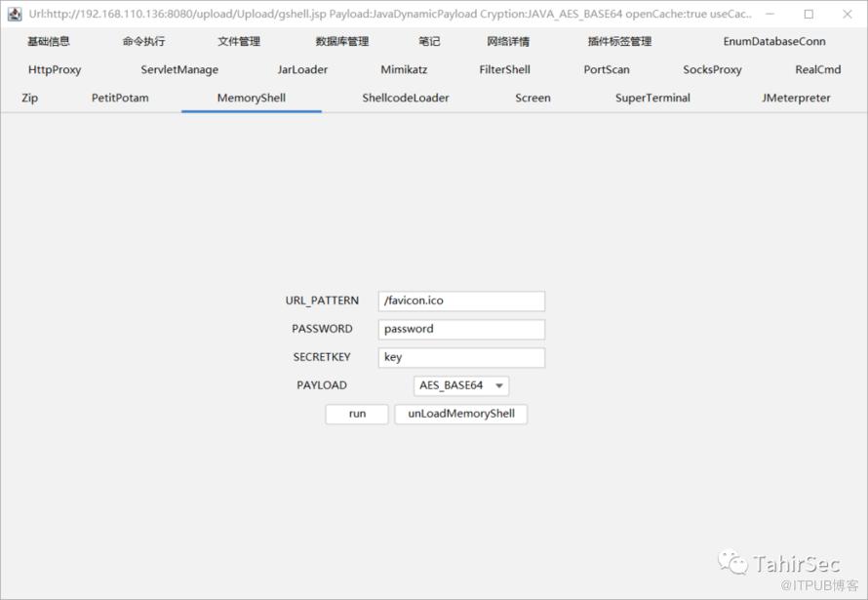Screen dimensions: 868x600
Task: Open the SuperTerminal tab
Action: (x=652, y=98)
